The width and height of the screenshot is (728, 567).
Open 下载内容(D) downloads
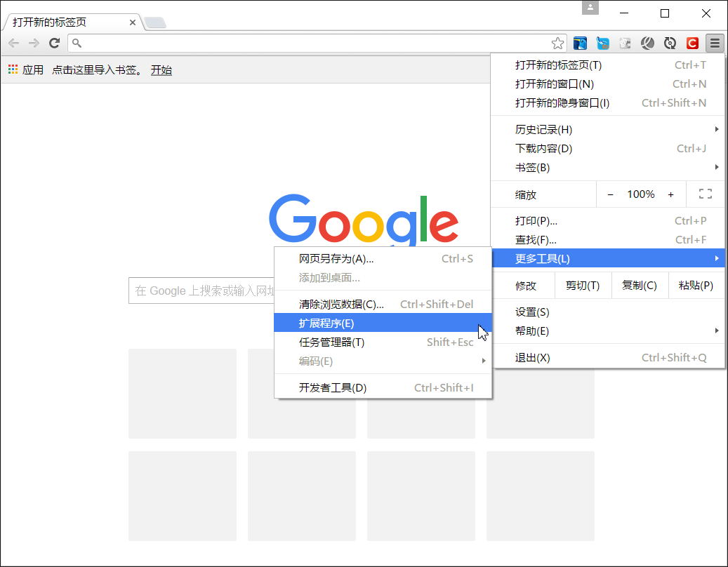click(x=608, y=149)
